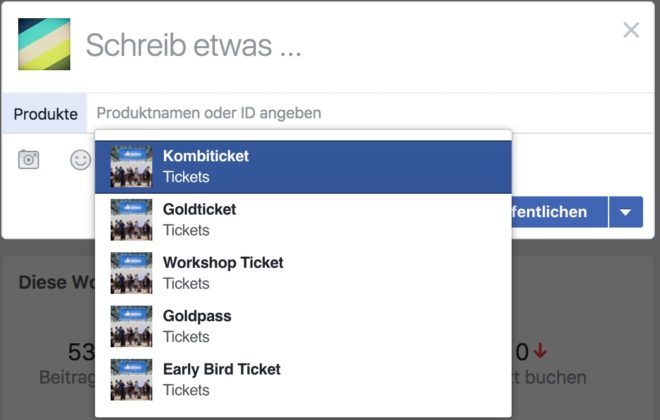
Task: Click the red down arrow indicator
Action: 540,351
